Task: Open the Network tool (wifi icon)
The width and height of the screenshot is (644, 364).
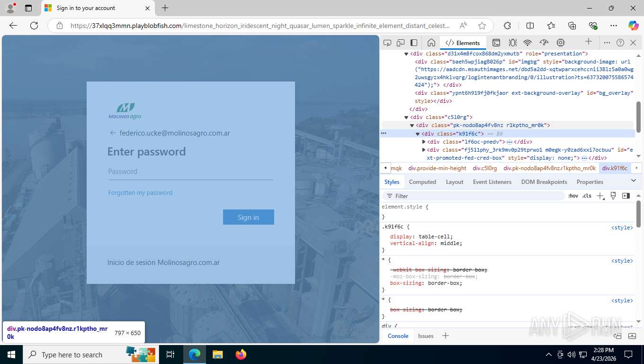Action: [528, 43]
